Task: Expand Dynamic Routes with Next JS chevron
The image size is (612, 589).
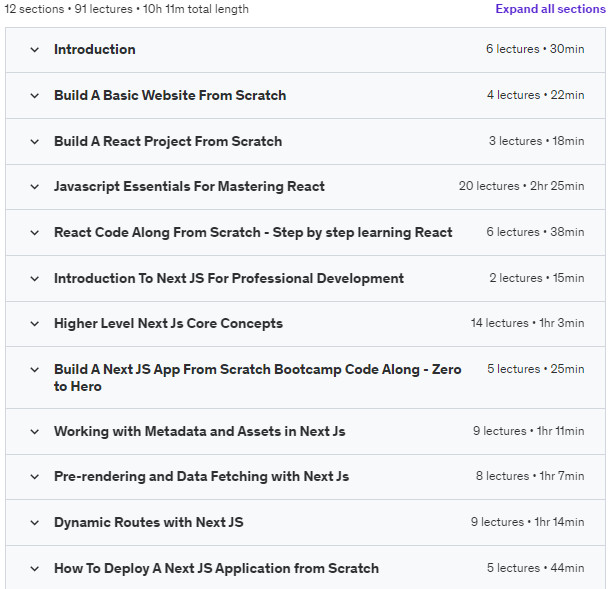Action: pos(35,523)
